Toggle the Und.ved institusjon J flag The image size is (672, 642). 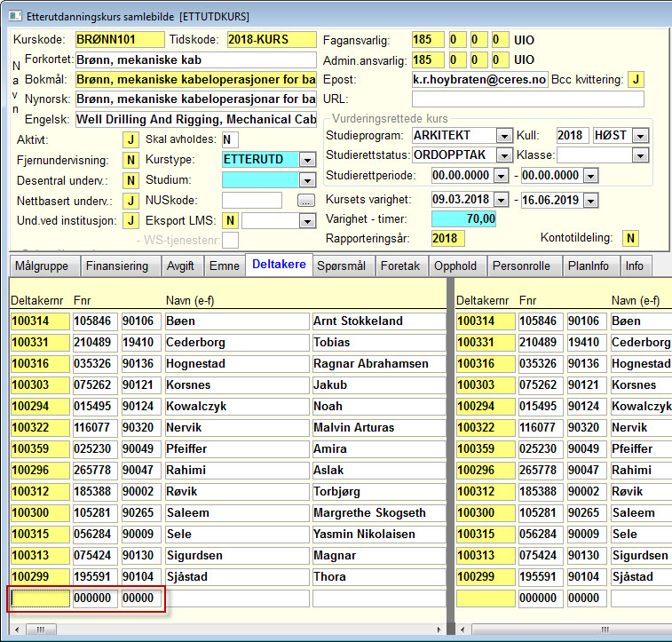tap(130, 221)
